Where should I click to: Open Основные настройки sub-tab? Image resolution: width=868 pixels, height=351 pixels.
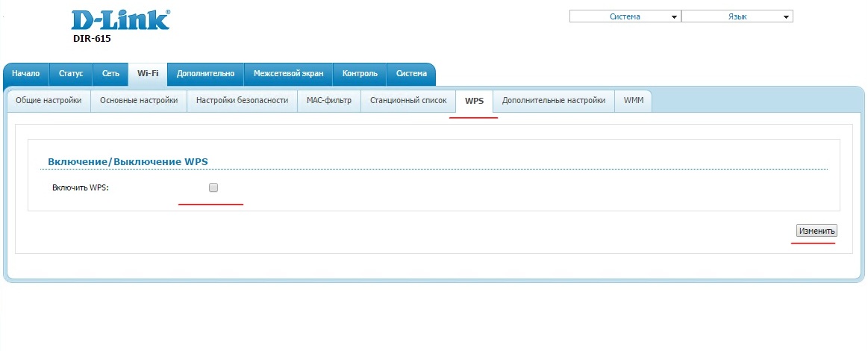tap(139, 101)
